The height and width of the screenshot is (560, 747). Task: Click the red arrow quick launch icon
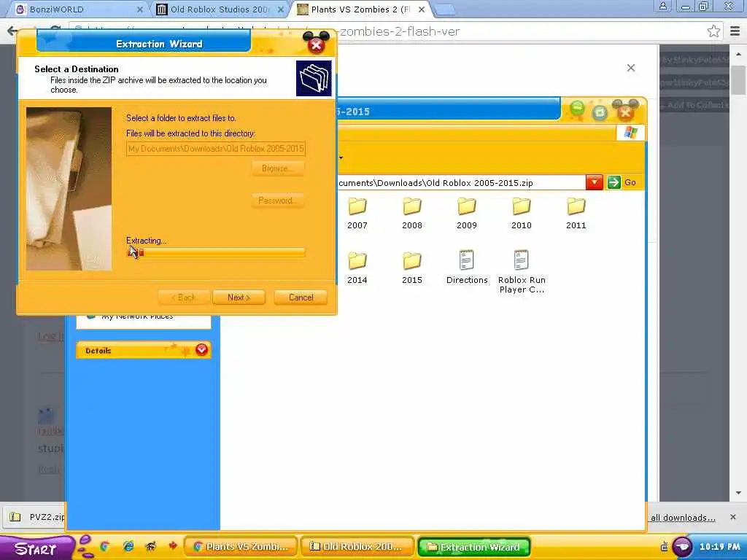[x=172, y=546]
